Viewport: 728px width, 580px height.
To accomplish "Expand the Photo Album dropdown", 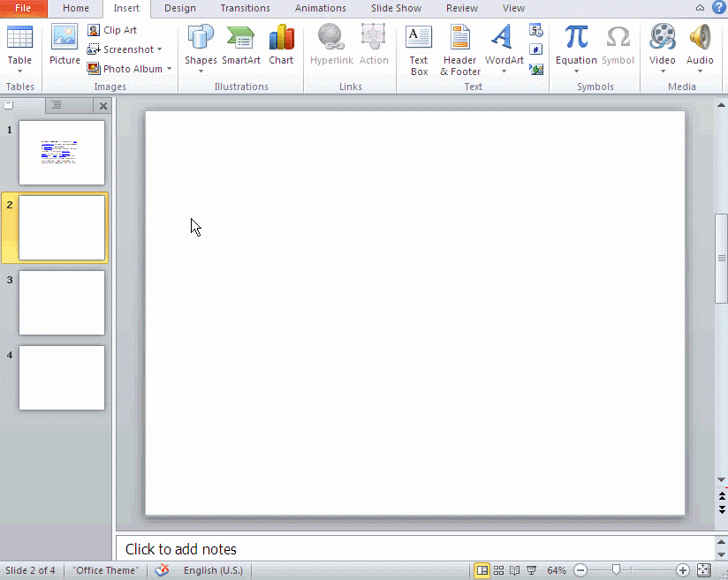I will pyautogui.click(x=169, y=69).
